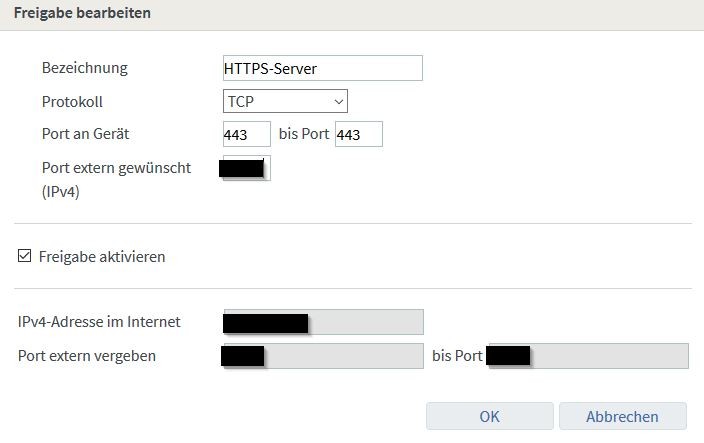Click the Protokoll label
The width and height of the screenshot is (704, 443).
point(72,101)
